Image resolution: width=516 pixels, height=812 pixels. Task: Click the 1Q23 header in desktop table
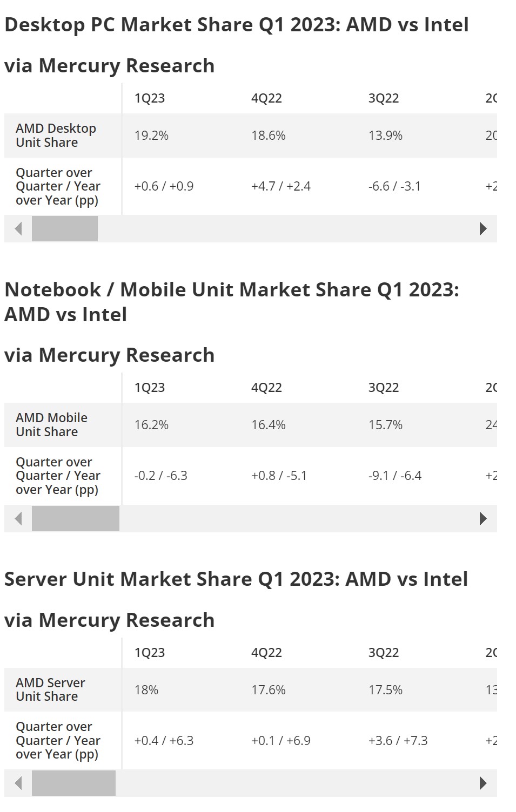150,98
